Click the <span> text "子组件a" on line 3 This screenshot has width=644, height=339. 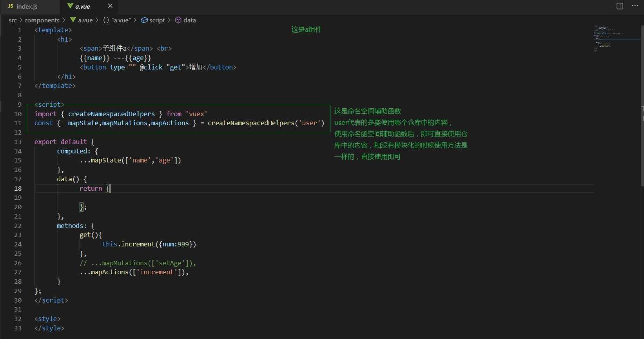(x=114, y=48)
